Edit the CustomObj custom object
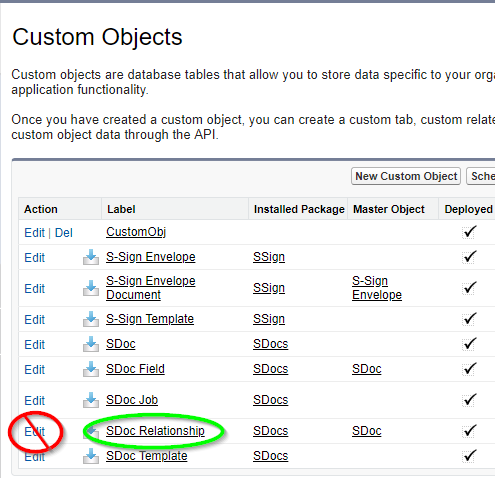Viewport: 495px width, 478px height. tap(34, 233)
